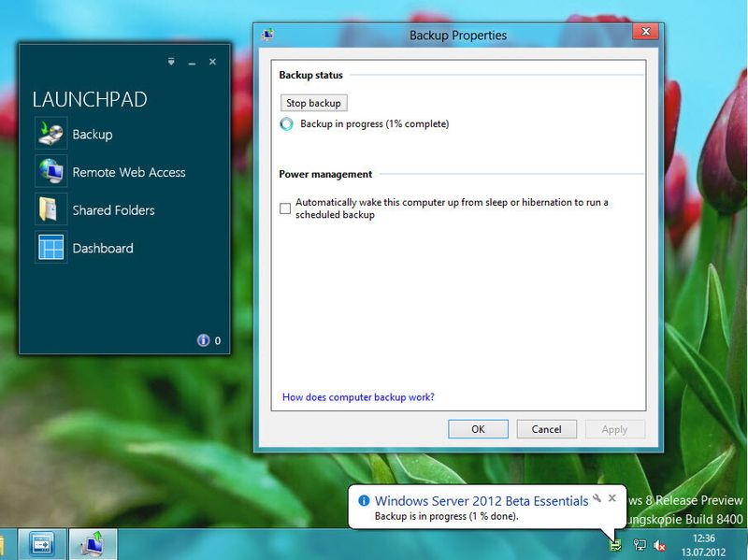Toggle the sleep-hibernation wake checkbox off
Screen dimensions: 748x560
(x=285, y=208)
